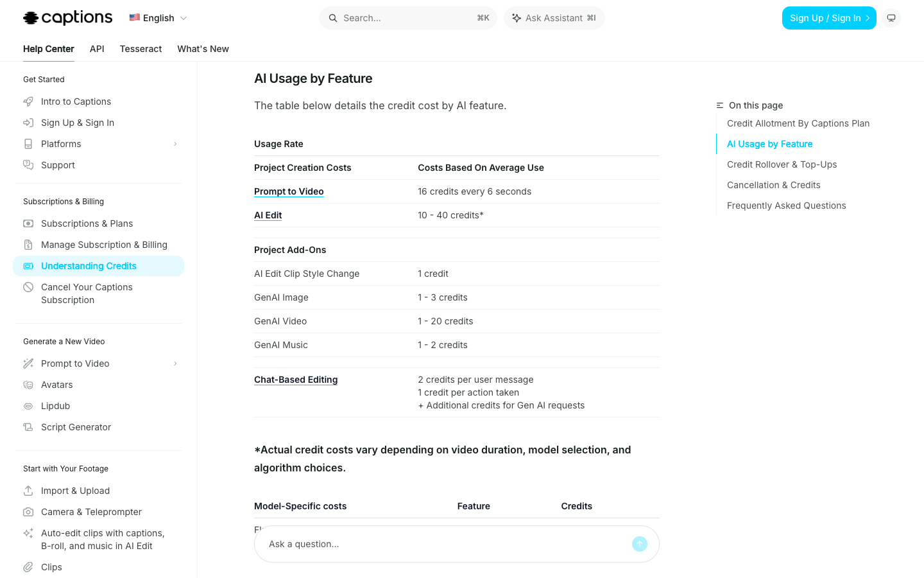Select the Help Center tab
Image resolution: width=924 pixels, height=578 pixels.
coord(49,49)
